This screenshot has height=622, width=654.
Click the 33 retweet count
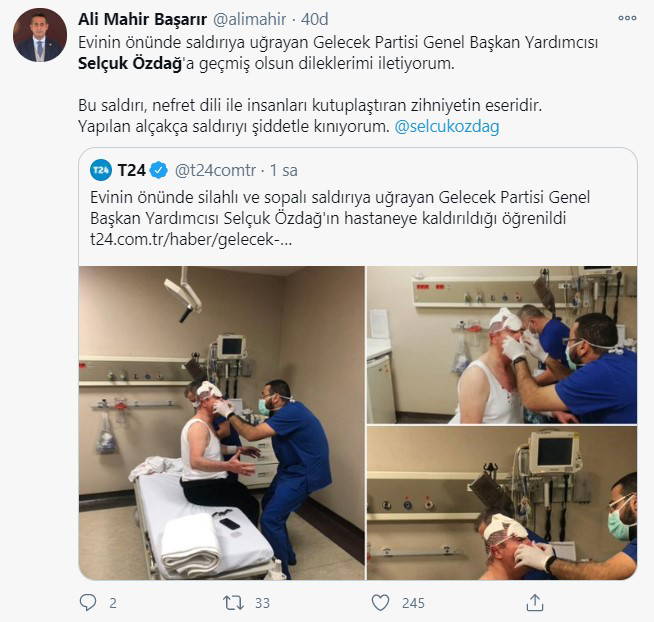(262, 603)
